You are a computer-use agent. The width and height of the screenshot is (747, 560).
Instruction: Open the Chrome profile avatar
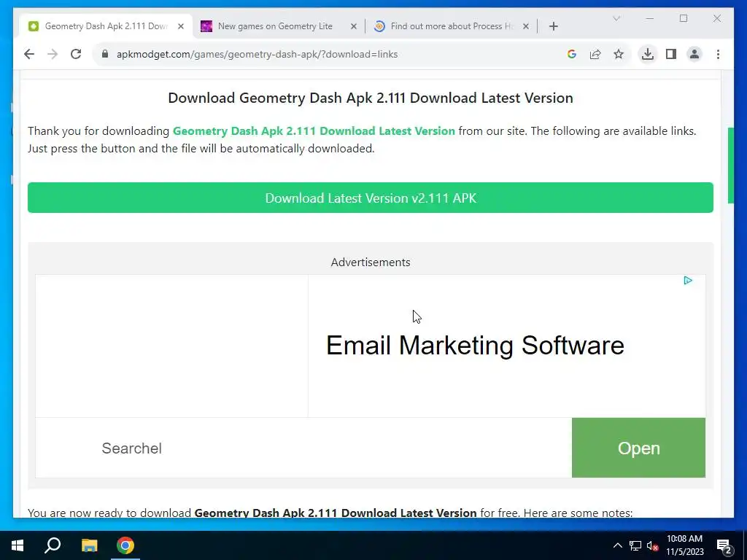coord(694,54)
